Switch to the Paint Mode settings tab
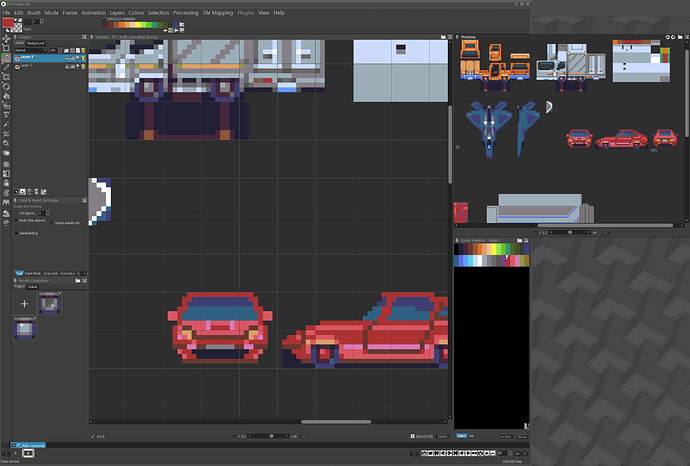 pos(33,273)
